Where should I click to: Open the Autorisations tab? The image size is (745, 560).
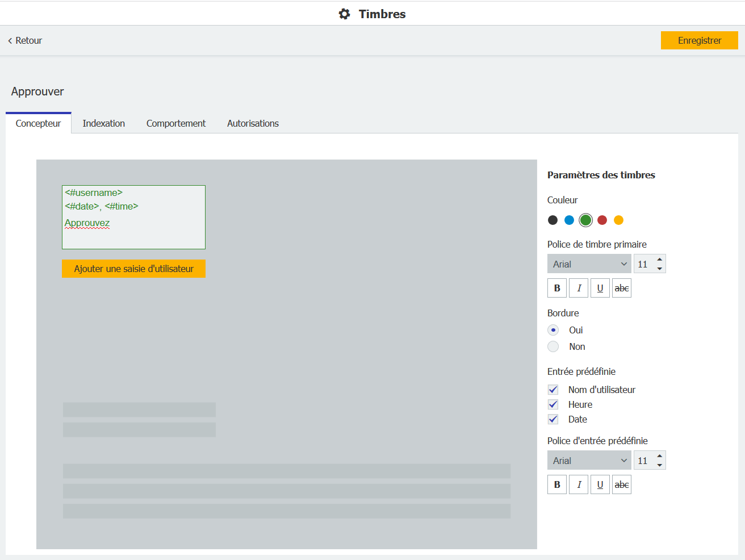pyautogui.click(x=253, y=123)
